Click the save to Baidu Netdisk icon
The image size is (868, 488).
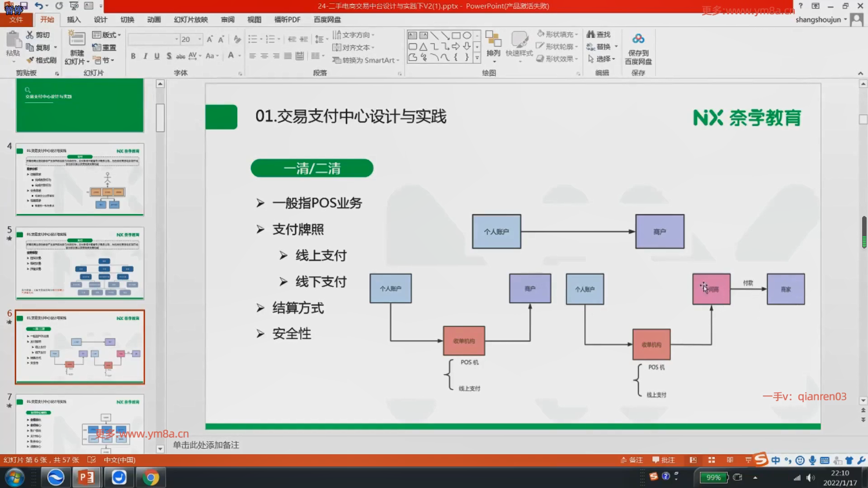tap(638, 40)
